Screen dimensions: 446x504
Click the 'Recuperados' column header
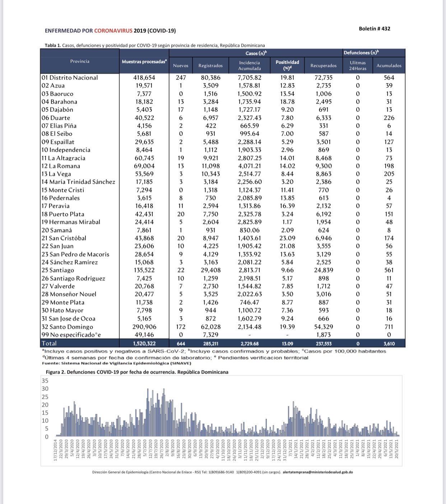[324, 65]
